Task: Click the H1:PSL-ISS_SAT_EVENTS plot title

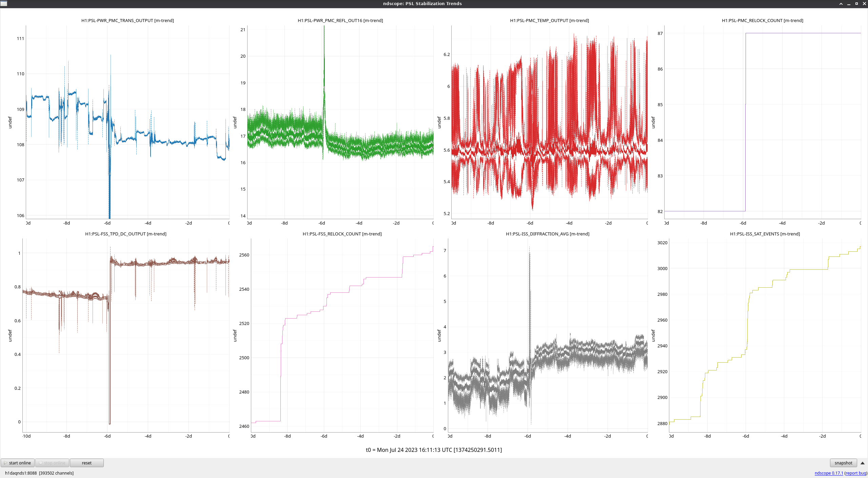Action: coord(765,234)
